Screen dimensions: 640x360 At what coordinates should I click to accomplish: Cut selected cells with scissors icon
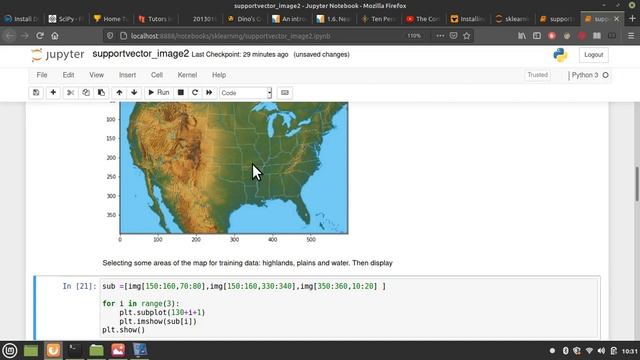[70, 93]
